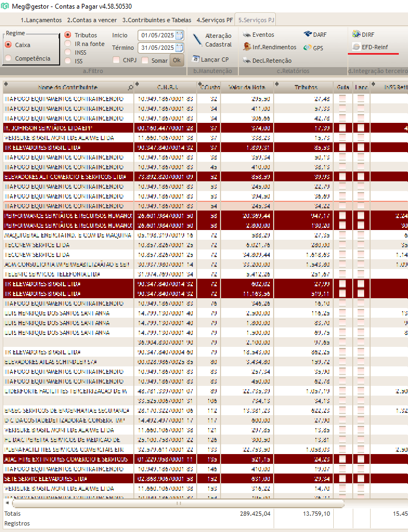Open the GPS report icon

(x=308, y=48)
